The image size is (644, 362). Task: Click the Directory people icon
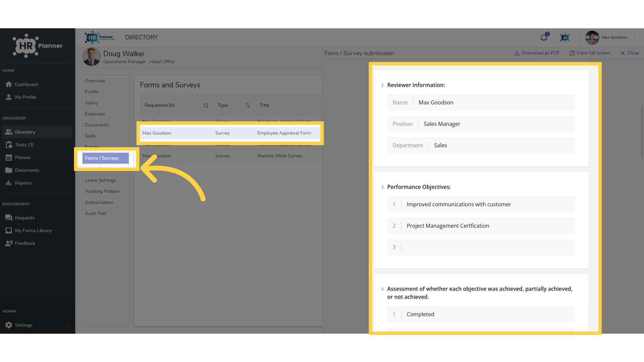[9, 132]
